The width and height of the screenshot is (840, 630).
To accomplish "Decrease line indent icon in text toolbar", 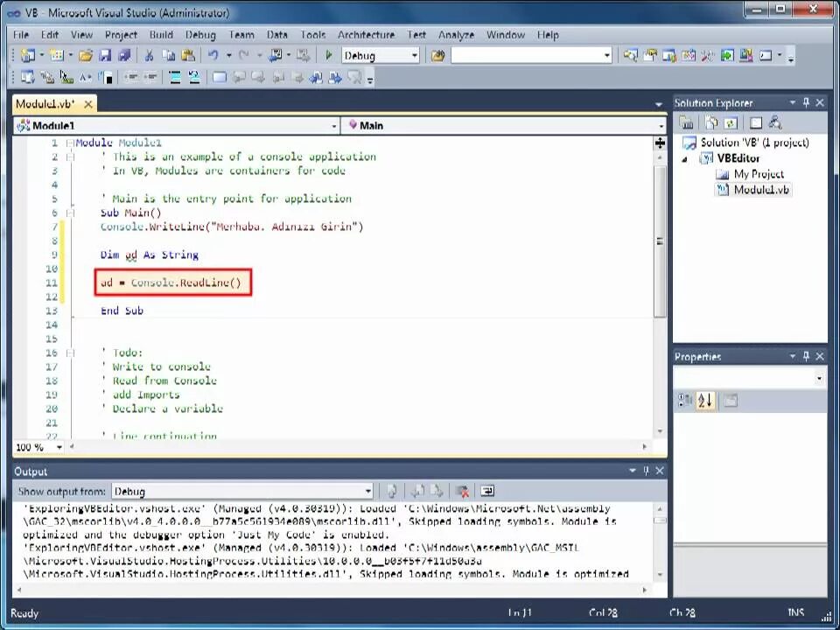I will click(x=131, y=78).
